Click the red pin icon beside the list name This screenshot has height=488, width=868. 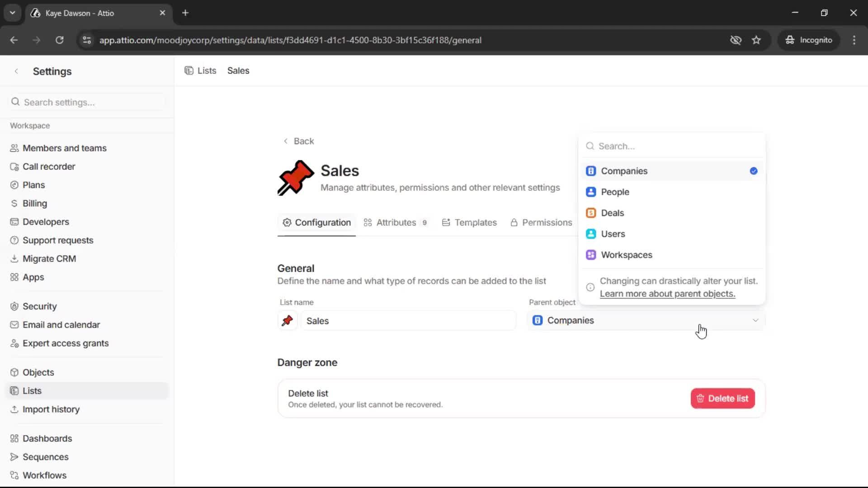click(288, 321)
